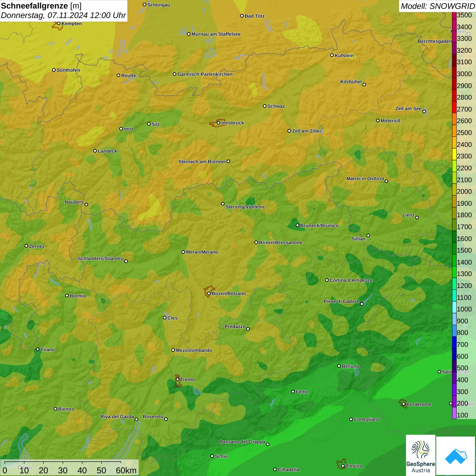Click the 'Schlanders/Silandro' label
476x476 pixels.
101,258
